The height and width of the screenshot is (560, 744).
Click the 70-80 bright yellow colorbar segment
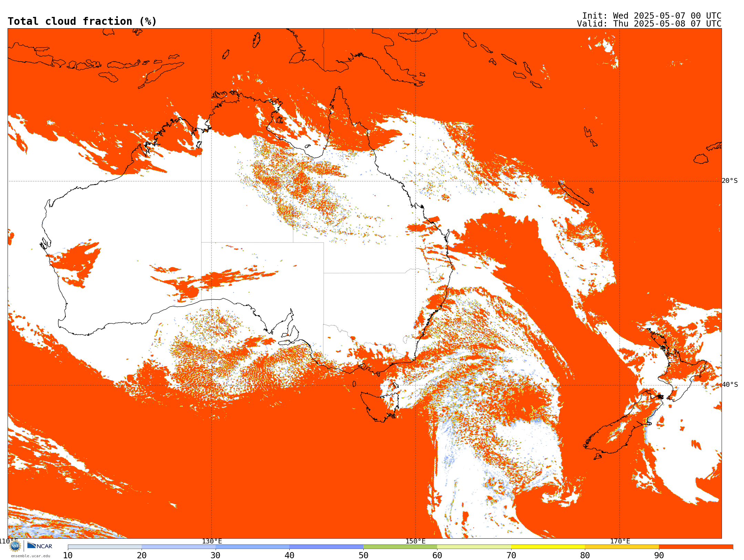(548, 547)
